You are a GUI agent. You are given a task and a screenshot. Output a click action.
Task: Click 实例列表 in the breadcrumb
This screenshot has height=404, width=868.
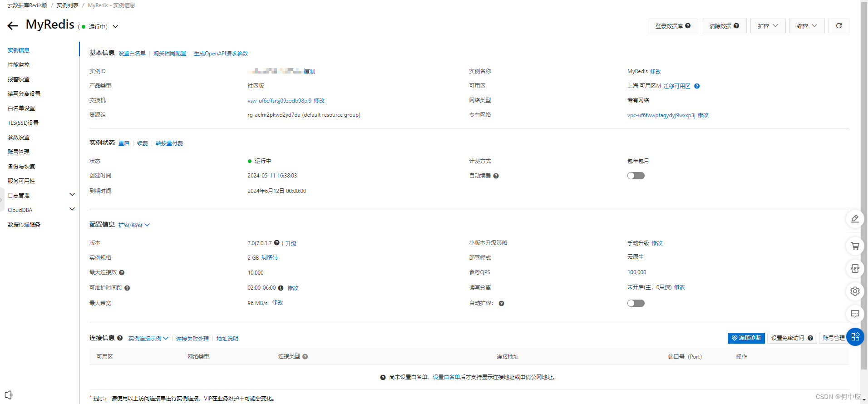click(67, 5)
